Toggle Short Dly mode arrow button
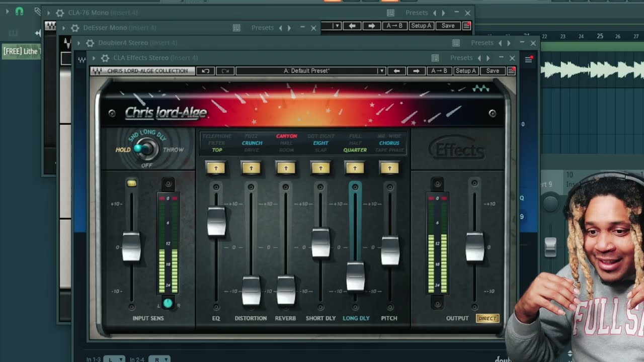The height and width of the screenshot is (362, 644). pos(320,168)
